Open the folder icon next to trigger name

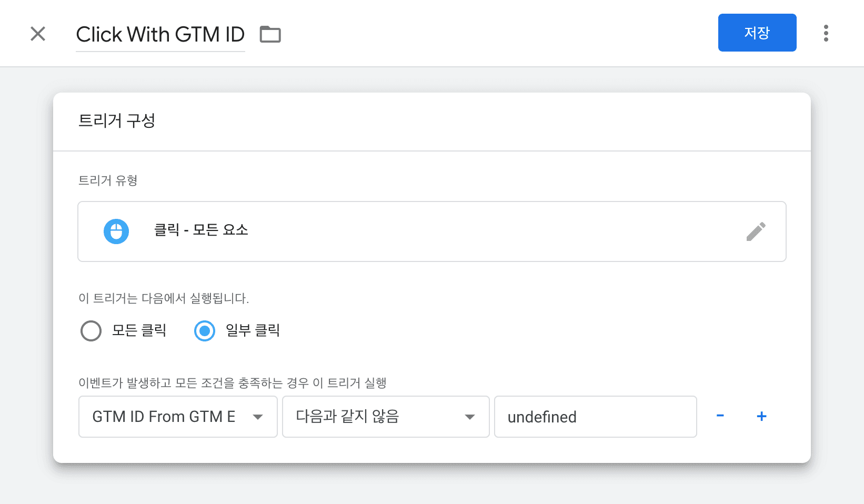[x=270, y=34]
